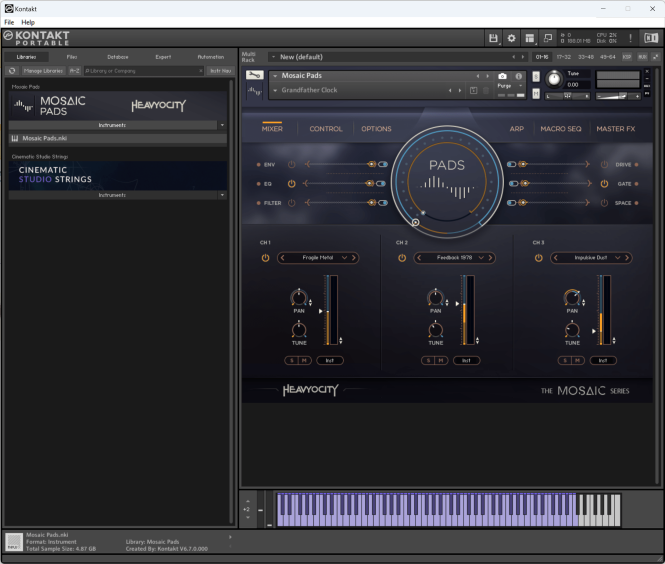
Task: Click the Instr Nav button
Action: point(221,71)
